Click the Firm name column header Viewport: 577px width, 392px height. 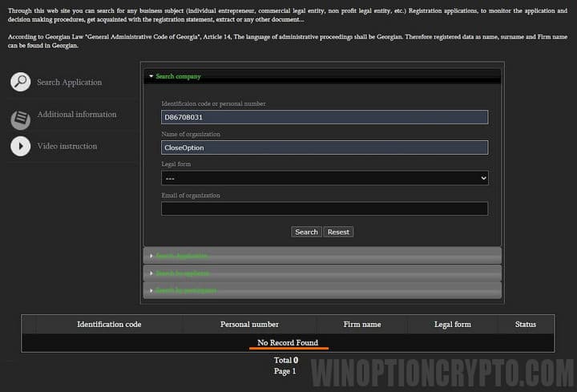pyautogui.click(x=361, y=325)
